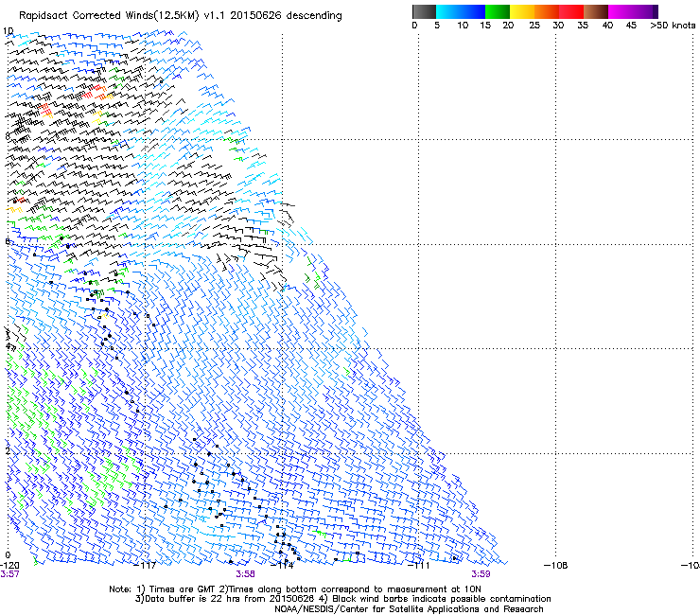Click the '-114' longitude axis label
Viewport: 700px width, 615px height.
coord(282,566)
